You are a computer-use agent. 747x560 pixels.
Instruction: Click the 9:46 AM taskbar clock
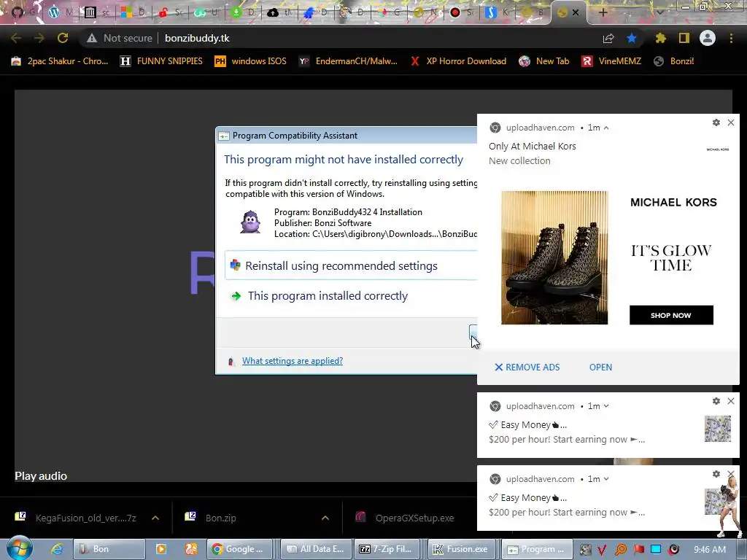(710, 549)
